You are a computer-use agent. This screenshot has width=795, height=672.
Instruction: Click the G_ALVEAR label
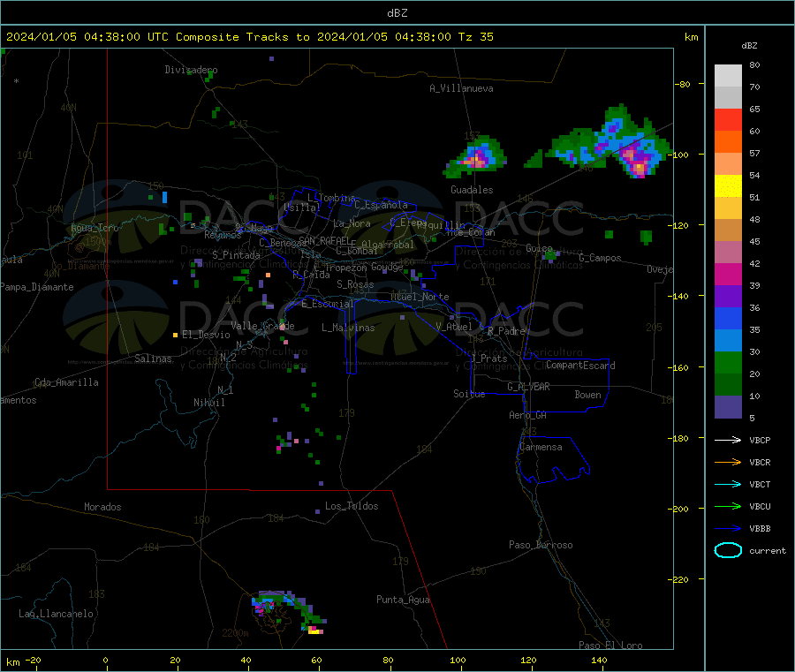point(529,387)
